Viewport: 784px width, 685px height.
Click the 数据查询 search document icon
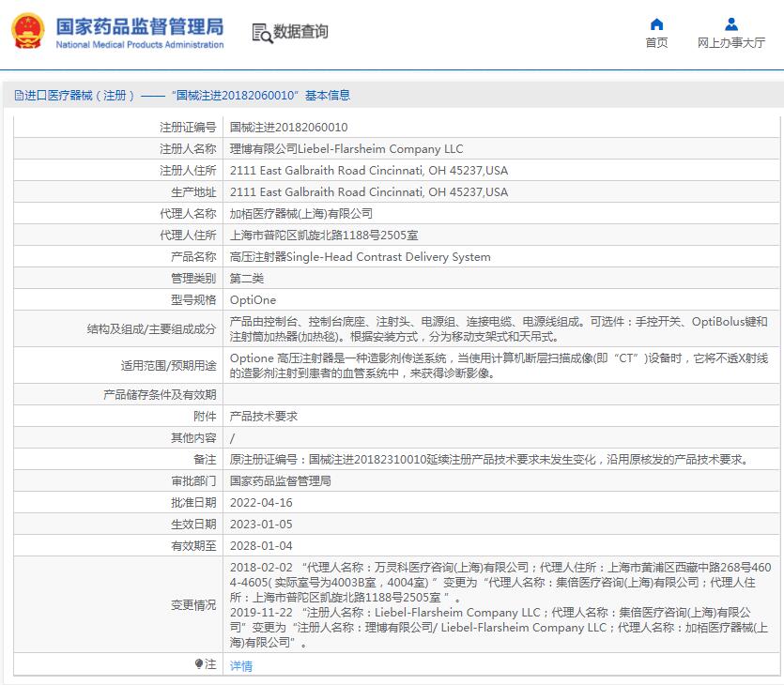pos(262,33)
